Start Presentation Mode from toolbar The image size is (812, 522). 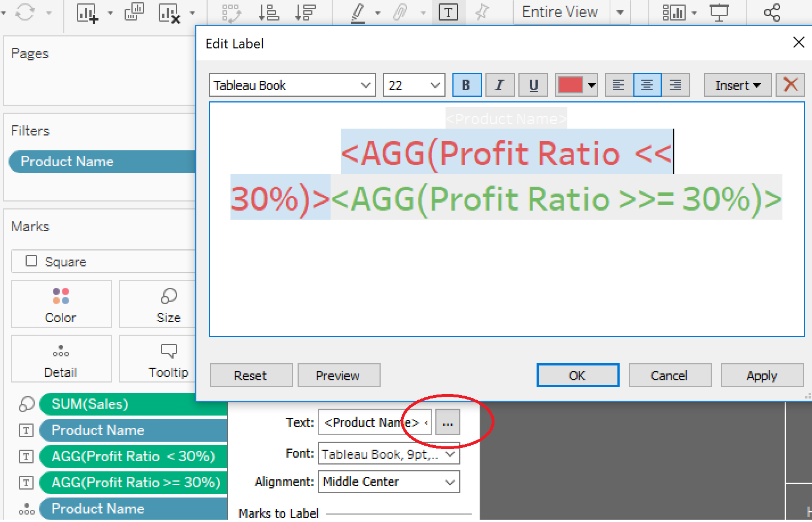pyautogui.click(x=719, y=12)
